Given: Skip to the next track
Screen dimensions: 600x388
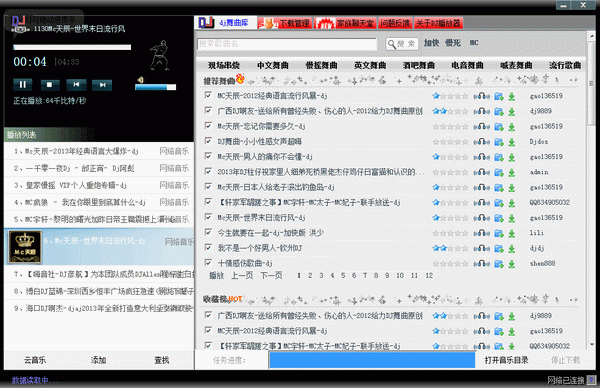Looking at the screenshot, I should click(x=102, y=85).
